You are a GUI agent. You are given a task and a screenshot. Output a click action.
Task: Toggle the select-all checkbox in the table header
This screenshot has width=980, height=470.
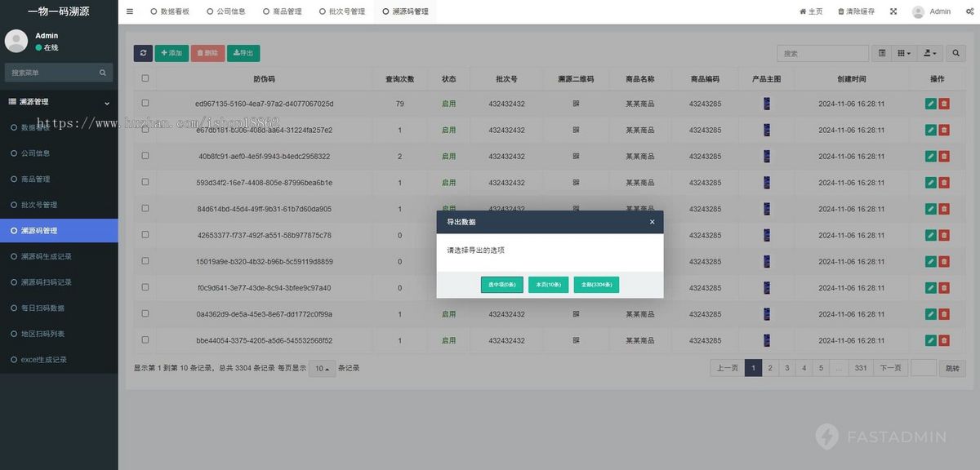pyautogui.click(x=145, y=77)
